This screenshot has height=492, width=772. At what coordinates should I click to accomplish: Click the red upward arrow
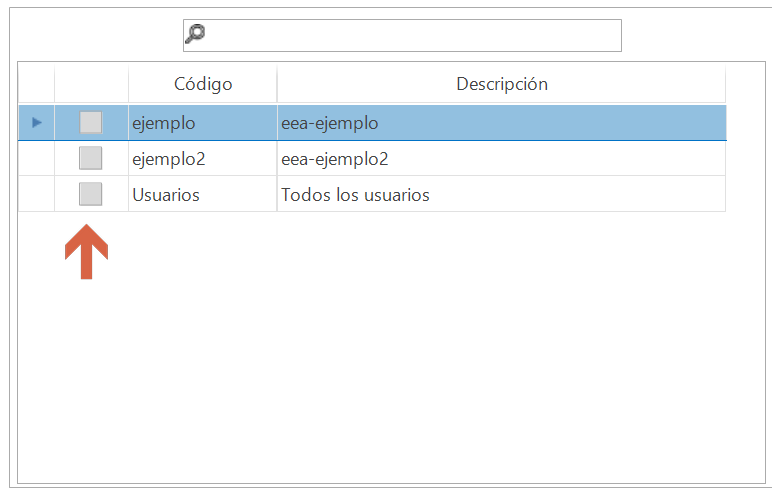pyautogui.click(x=86, y=252)
